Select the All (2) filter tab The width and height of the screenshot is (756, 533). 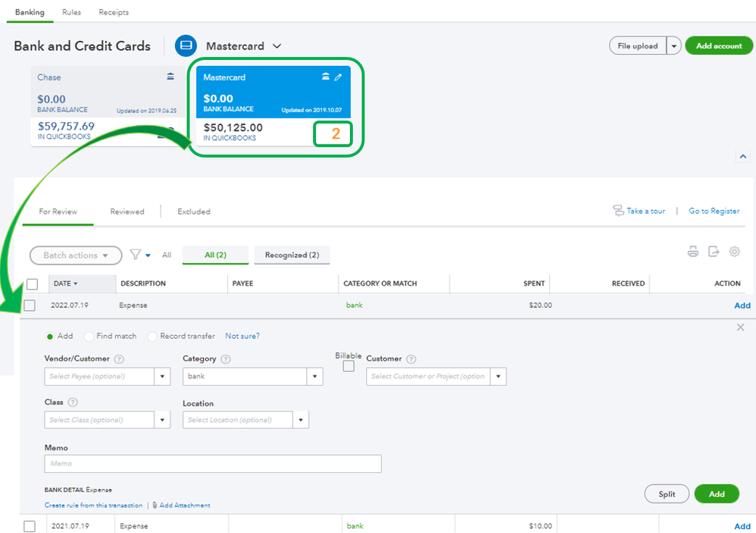coord(216,255)
